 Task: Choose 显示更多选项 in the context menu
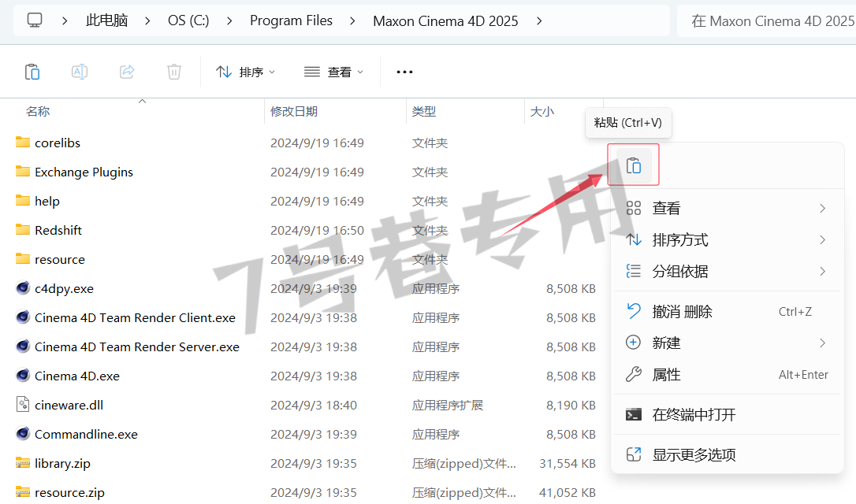[728, 454]
